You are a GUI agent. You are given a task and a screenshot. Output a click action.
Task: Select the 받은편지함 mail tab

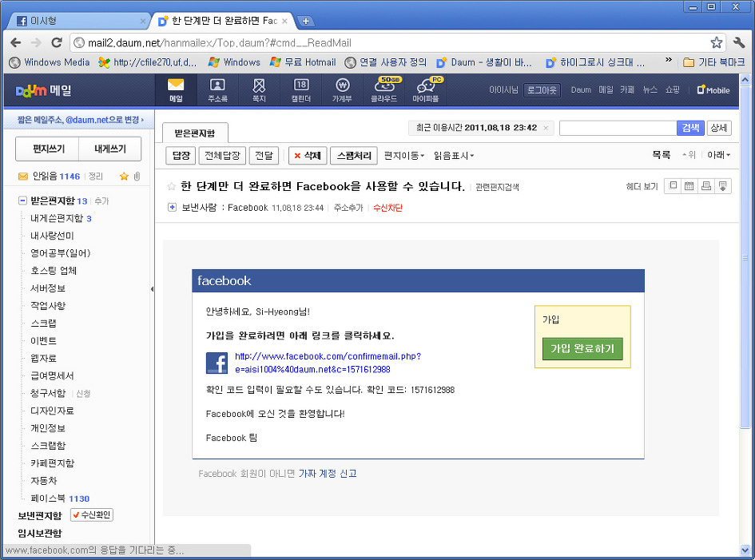point(195,133)
